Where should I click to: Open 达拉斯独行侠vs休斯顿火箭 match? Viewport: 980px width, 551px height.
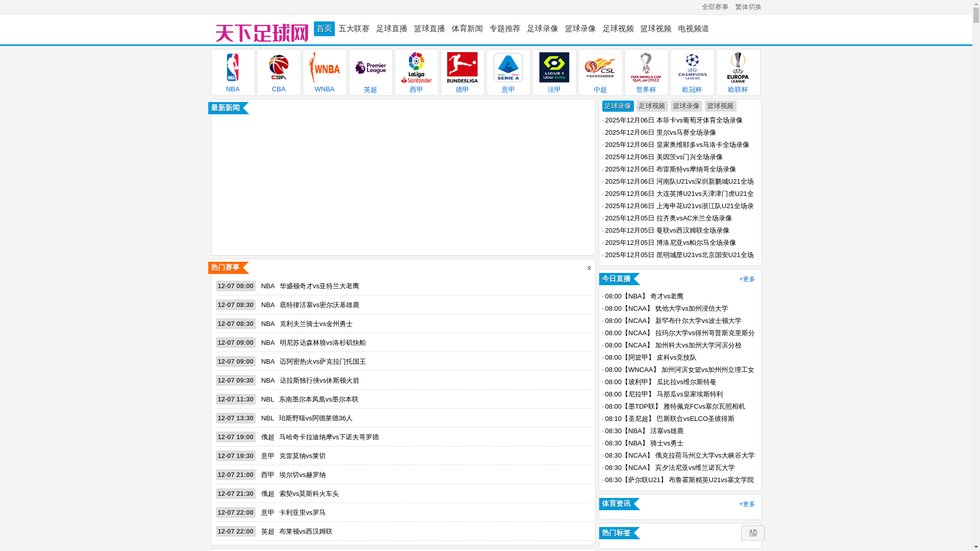[319, 381]
